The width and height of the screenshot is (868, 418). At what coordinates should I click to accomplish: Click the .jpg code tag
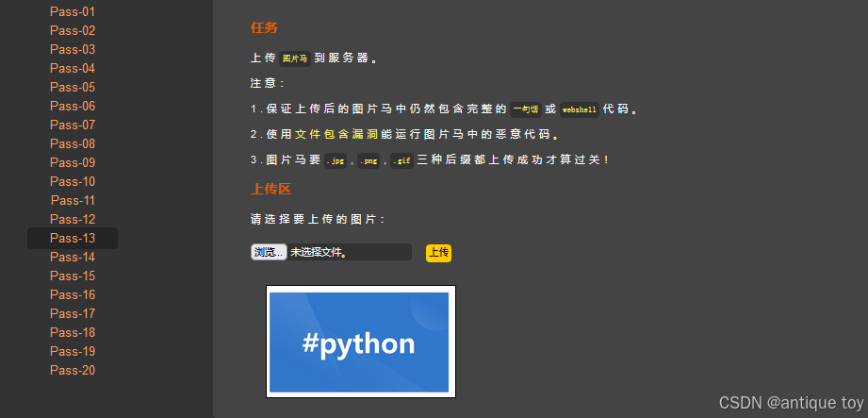[336, 160]
